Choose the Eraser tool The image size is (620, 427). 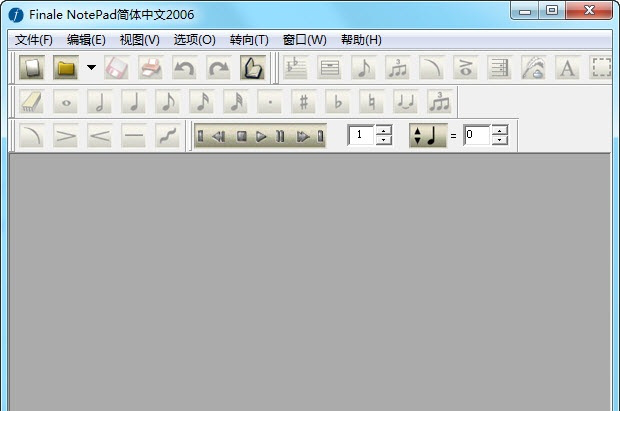pos(32,102)
